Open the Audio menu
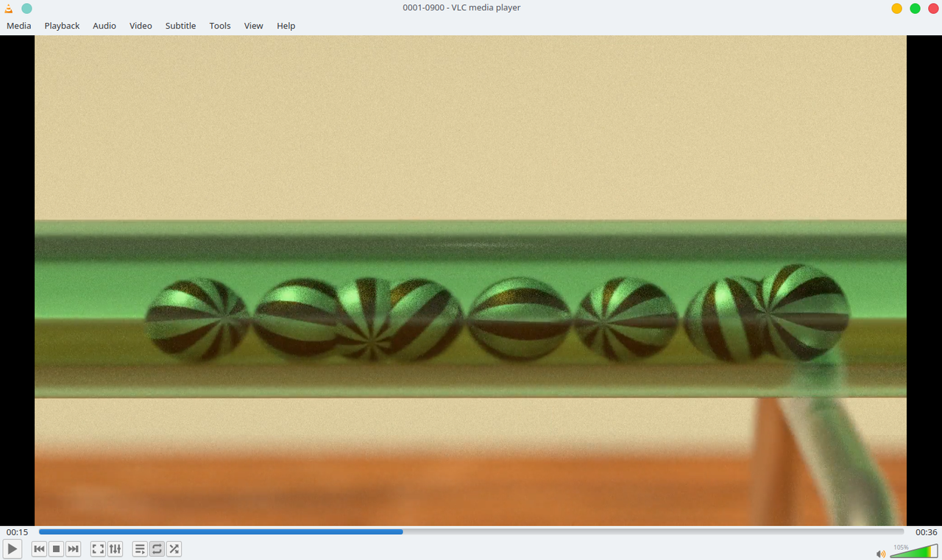The width and height of the screenshot is (942, 560). 105,26
